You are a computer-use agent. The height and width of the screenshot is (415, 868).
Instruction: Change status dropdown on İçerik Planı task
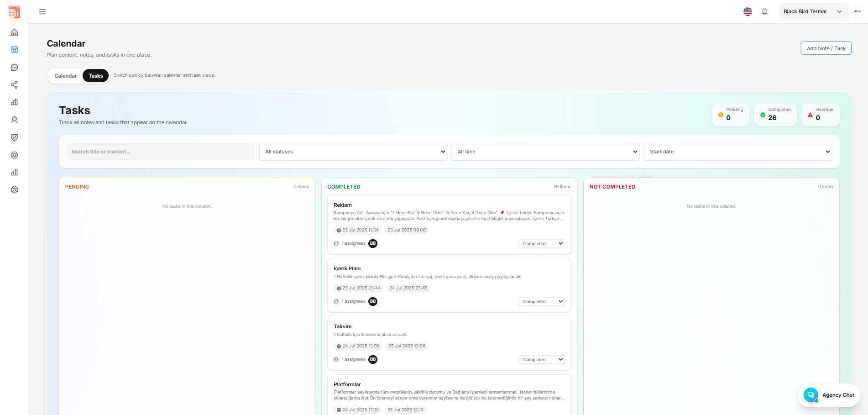[542, 302]
